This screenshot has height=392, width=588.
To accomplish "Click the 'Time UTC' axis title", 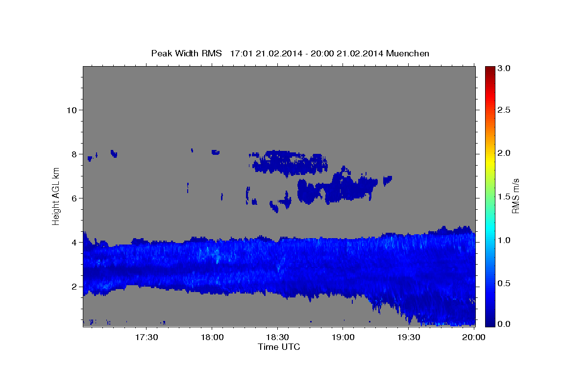I will (279, 347).
